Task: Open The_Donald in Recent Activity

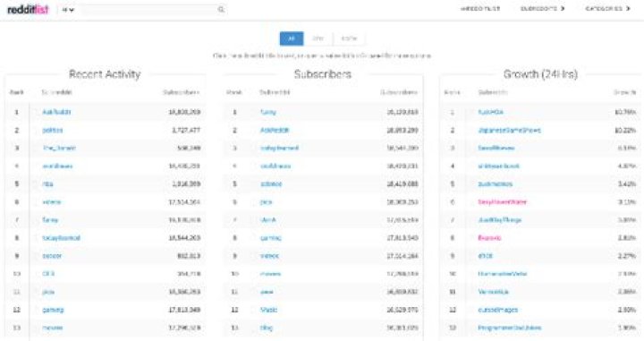Action: pos(59,148)
